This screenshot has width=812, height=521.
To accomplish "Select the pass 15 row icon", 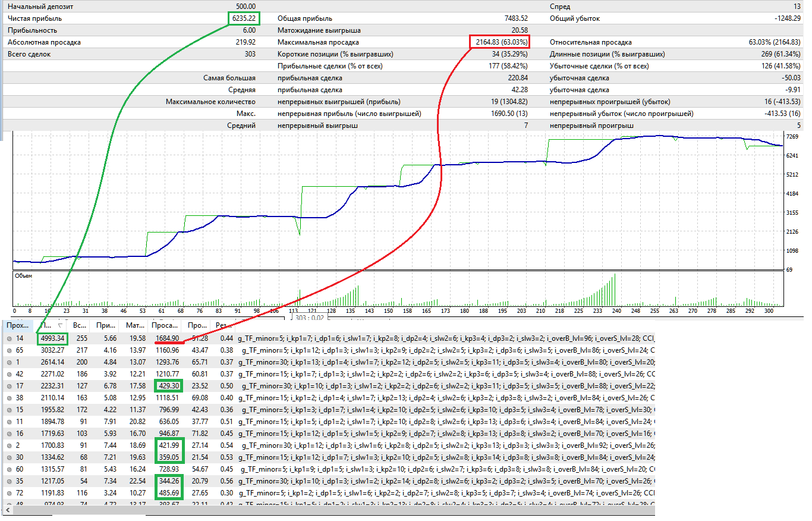I will [x=9, y=409].
